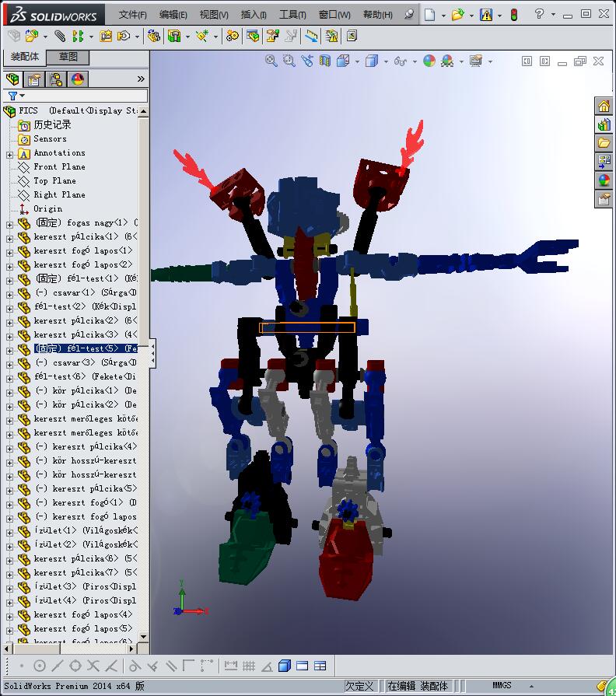The width and height of the screenshot is (616, 696).
Task: Open the 视图(V) menu
Action: 214,15
